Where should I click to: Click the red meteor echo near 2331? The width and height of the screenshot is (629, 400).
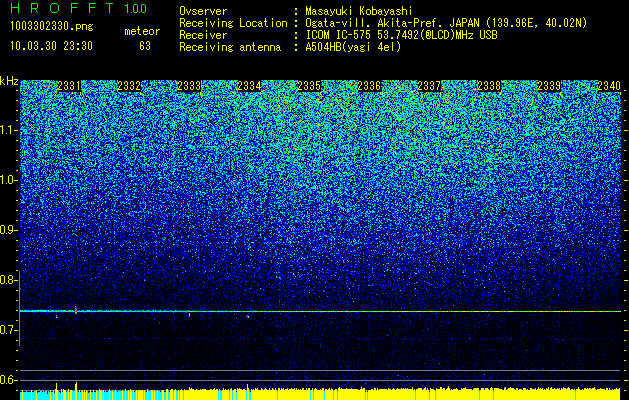click(75, 310)
